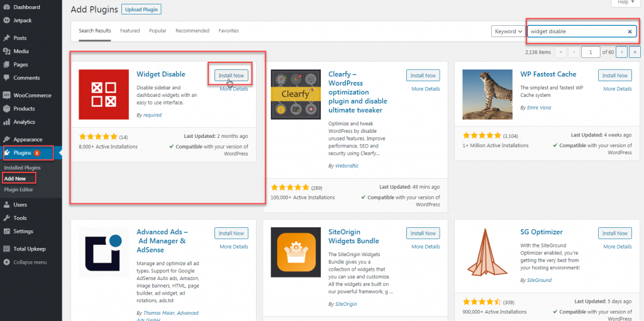The height and width of the screenshot is (321, 644).
Task: Expand the Help panel
Action: (x=626, y=3)
